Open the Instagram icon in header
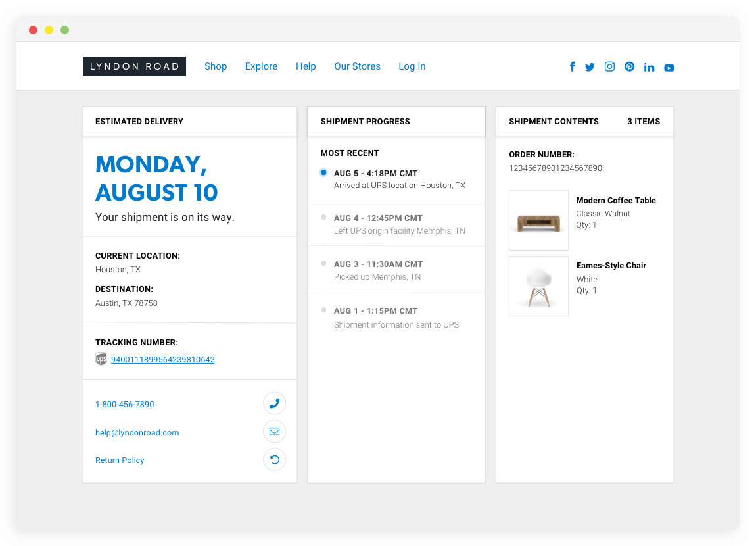 click(609, 66)
